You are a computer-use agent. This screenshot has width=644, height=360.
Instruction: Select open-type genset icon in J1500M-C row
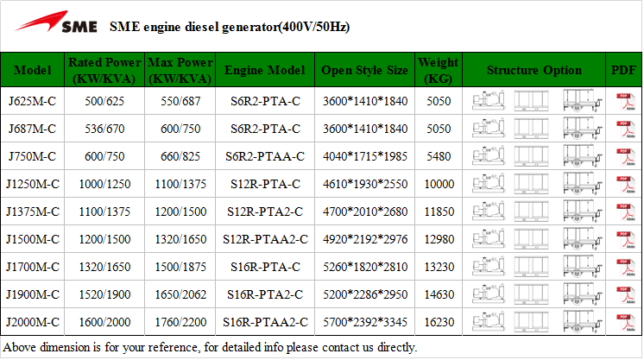point(489,238)
